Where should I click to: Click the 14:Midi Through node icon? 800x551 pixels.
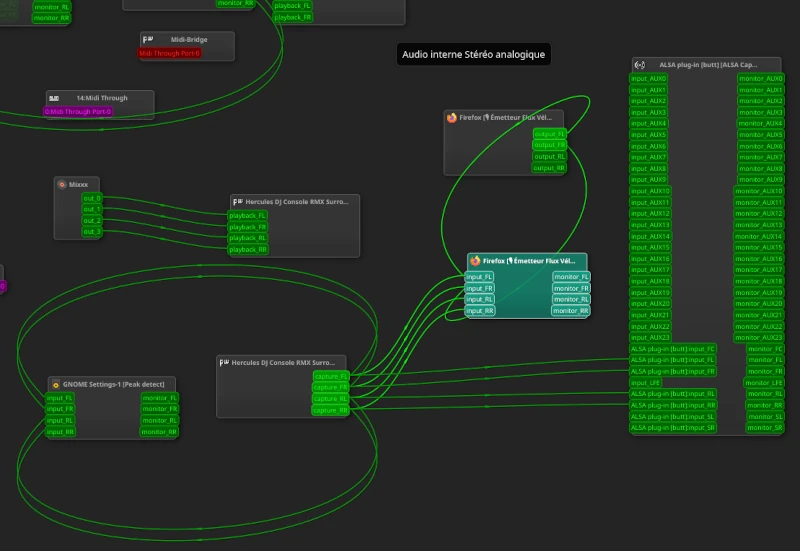tap(54, 98)
